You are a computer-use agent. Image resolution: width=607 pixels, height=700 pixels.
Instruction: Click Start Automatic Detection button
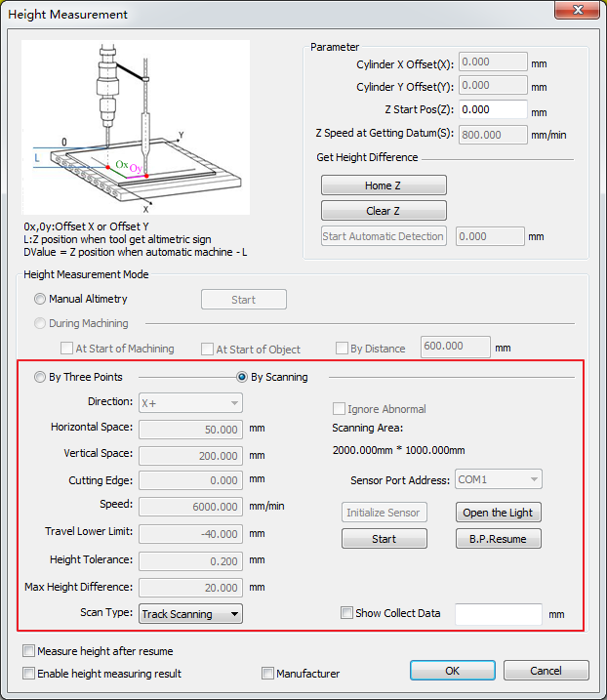384,236
